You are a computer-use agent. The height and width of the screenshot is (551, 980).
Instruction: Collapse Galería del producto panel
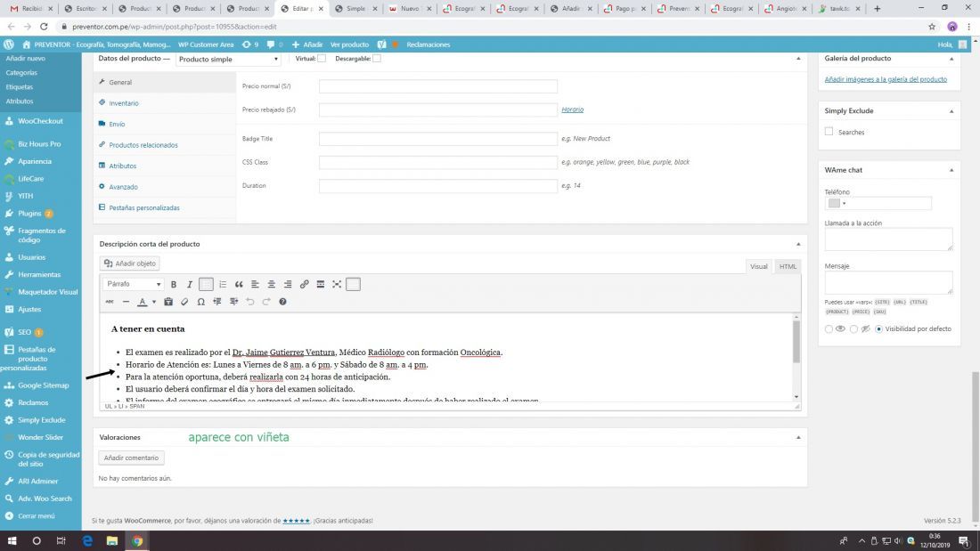(x=951, y=58)
